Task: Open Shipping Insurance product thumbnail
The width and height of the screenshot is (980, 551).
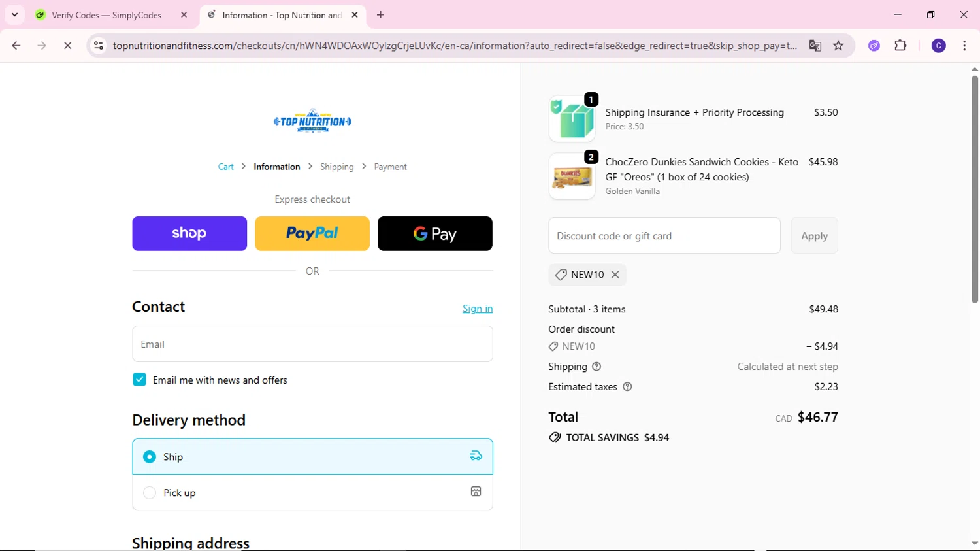Action: click(572, 118)
